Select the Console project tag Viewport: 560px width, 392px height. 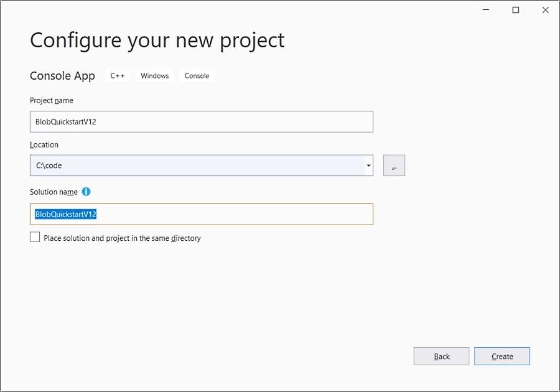tap(197, 75)
